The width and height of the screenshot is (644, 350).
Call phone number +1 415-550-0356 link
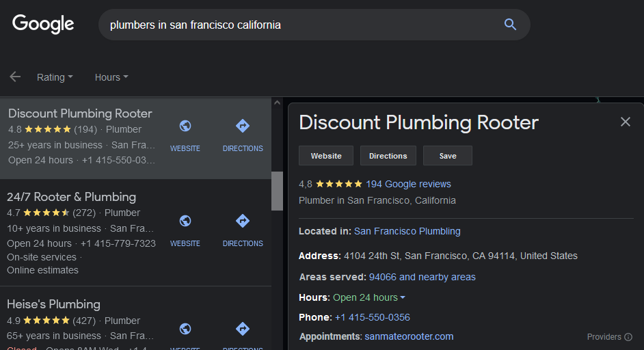pyautogui.click(x=373, y=318)
